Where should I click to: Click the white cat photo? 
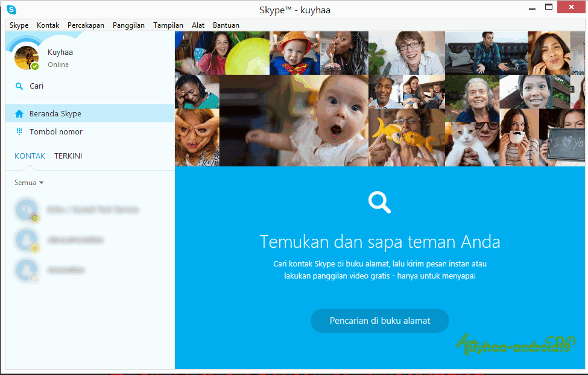[x=472, y=143]
